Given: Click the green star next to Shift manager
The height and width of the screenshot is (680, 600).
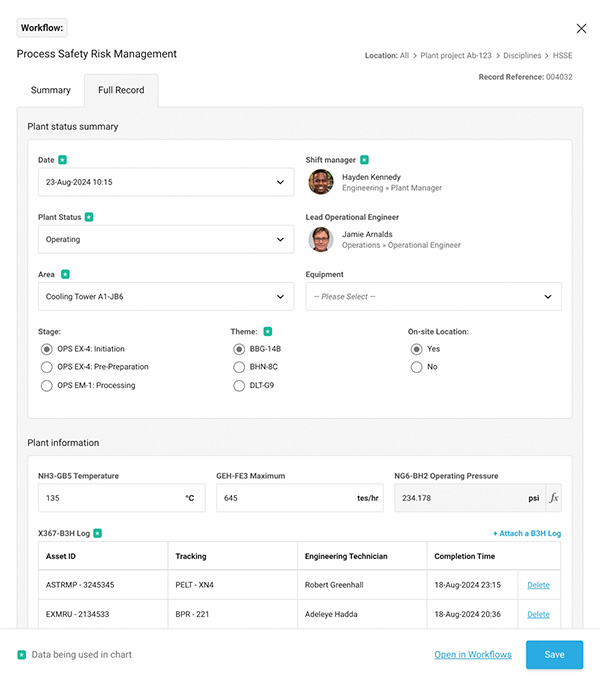Looking at the screenshot, I should click(364, 160).
